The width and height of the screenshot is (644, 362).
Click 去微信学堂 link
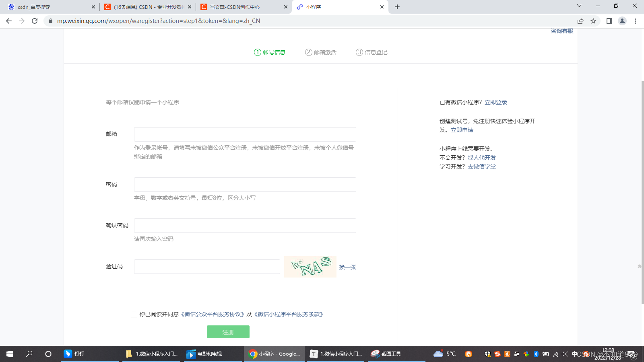[482, 167]
